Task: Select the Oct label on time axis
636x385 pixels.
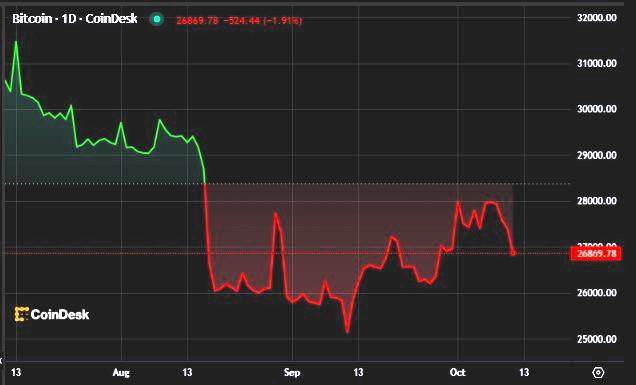Action: tap(458, 372)
